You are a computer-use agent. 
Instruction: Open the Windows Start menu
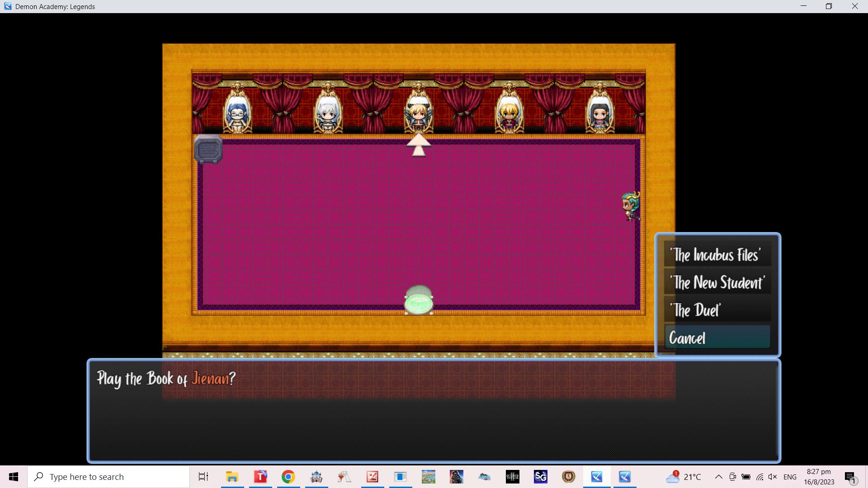(x=14, y=477)
